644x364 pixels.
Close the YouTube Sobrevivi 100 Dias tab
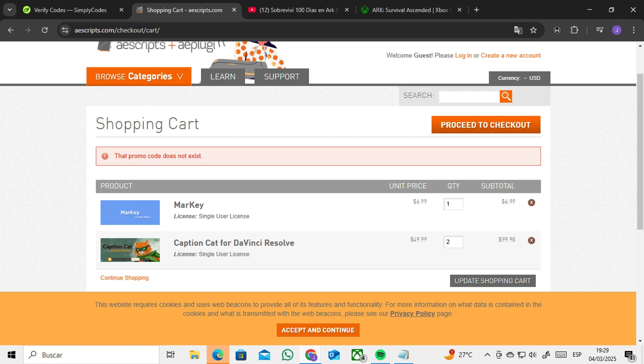pyautogui.click(x=347, y=10)
